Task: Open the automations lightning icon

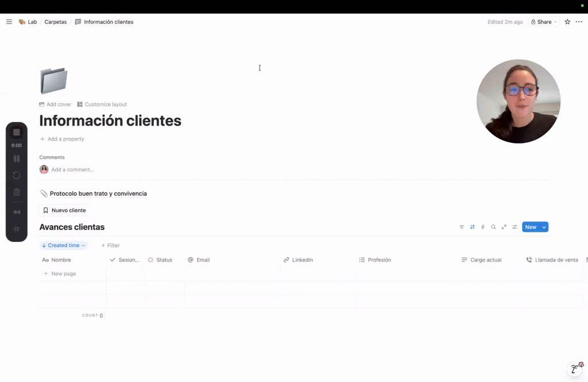Action: point(483,227)
